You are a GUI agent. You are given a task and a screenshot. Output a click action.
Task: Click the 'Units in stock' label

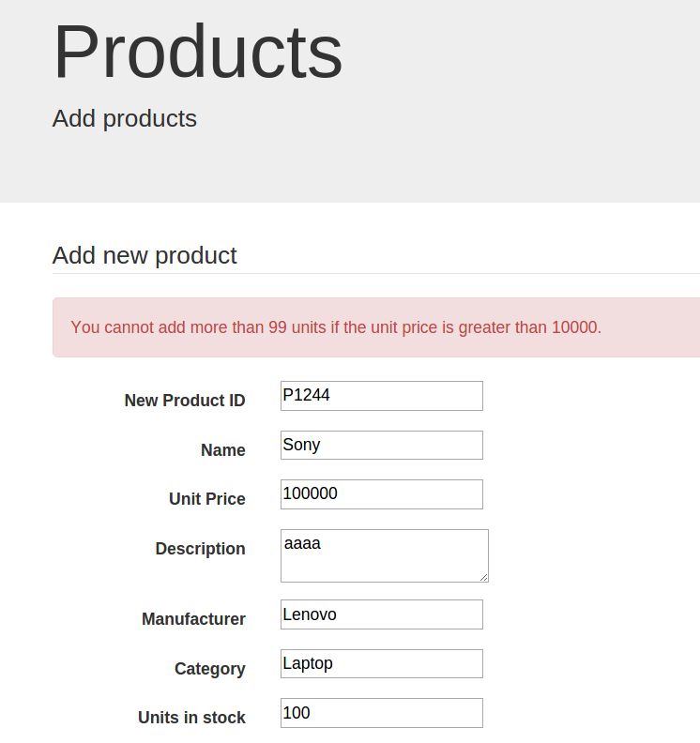[x=191, y=718]
